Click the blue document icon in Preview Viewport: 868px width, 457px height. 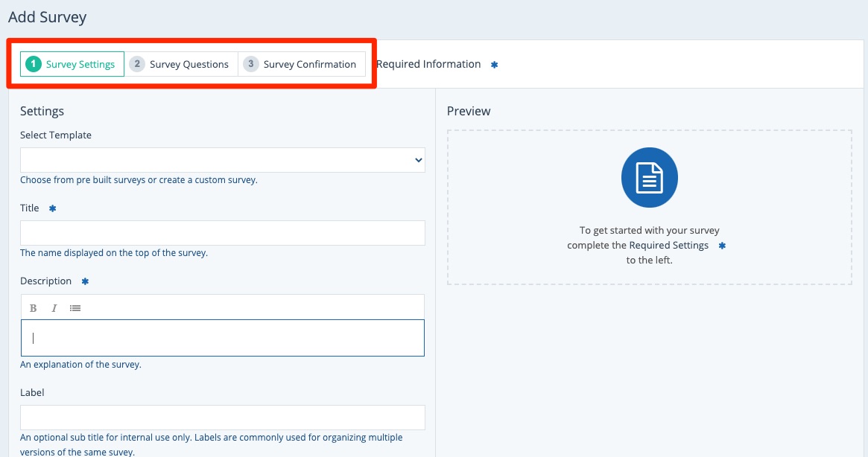pyautogui.click(x=649, y=177)
